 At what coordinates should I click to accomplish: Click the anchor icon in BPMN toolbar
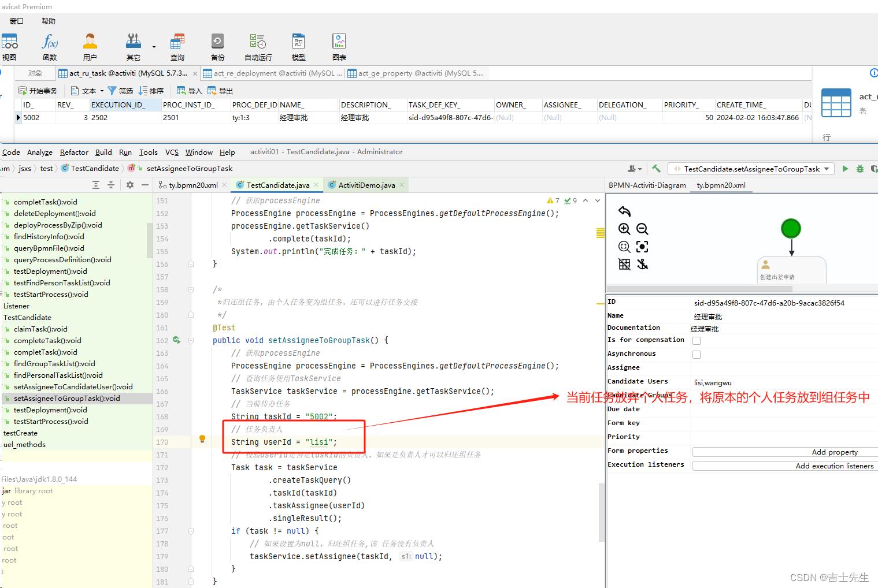click(x=642, y=264)
